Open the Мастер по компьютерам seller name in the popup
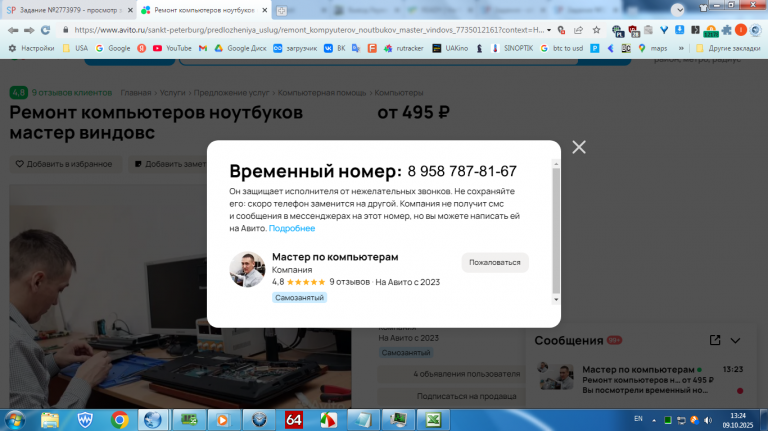This screenshot has height=431, width=768. point(335,257)
